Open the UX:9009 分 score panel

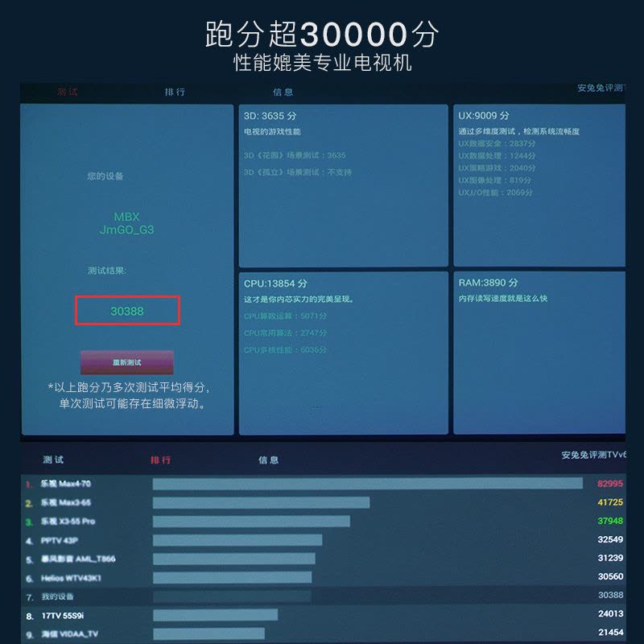(x=539, y=185)
